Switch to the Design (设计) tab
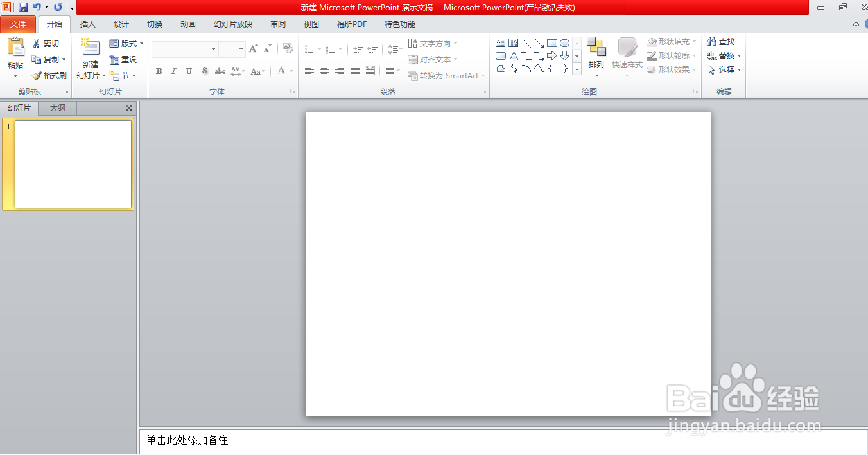868x455 pixels. click(x=121, y=24)
